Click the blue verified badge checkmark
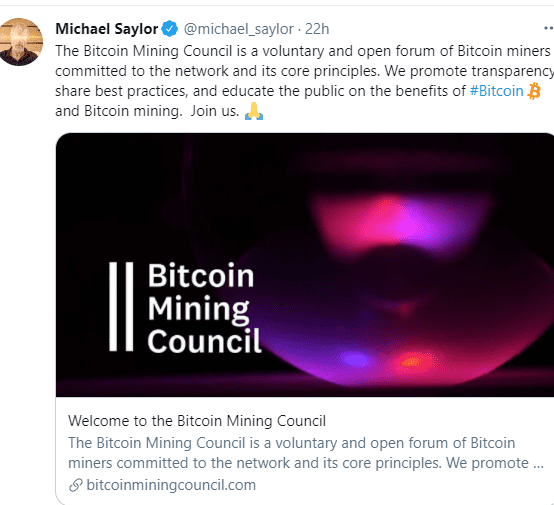 (x=170, y=29)
